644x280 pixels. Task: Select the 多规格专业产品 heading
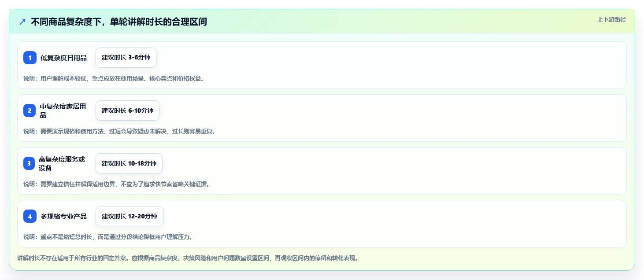(x=63, y=216)
